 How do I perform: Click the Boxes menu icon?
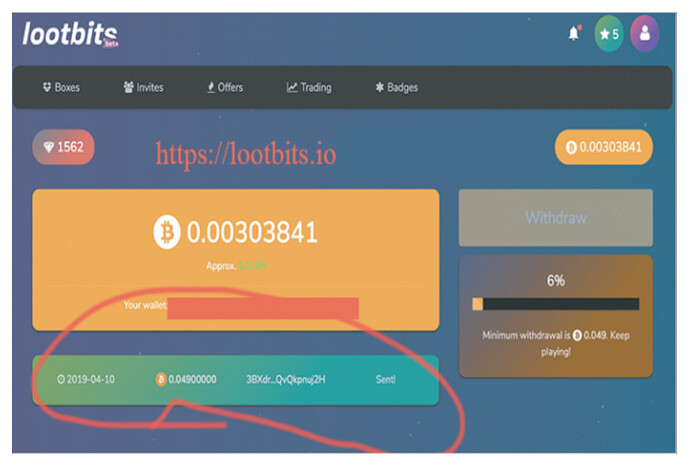click(47, 87)
